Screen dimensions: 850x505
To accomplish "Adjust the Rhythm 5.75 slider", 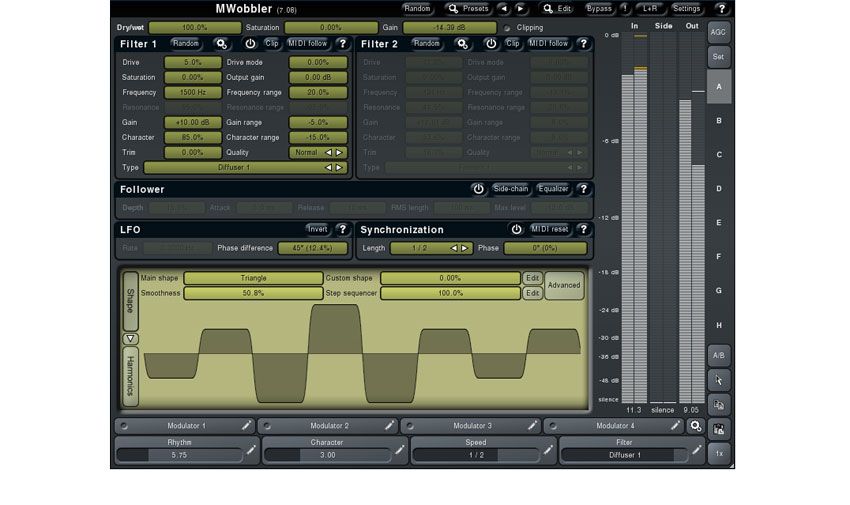I will pos(179,455).
